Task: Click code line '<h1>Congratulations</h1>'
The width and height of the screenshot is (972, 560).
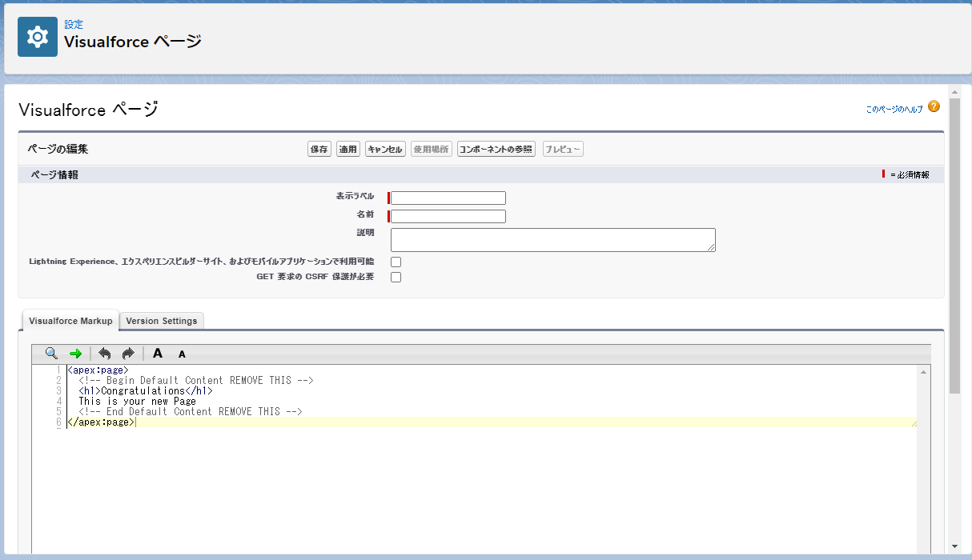Action: point(146,391)
